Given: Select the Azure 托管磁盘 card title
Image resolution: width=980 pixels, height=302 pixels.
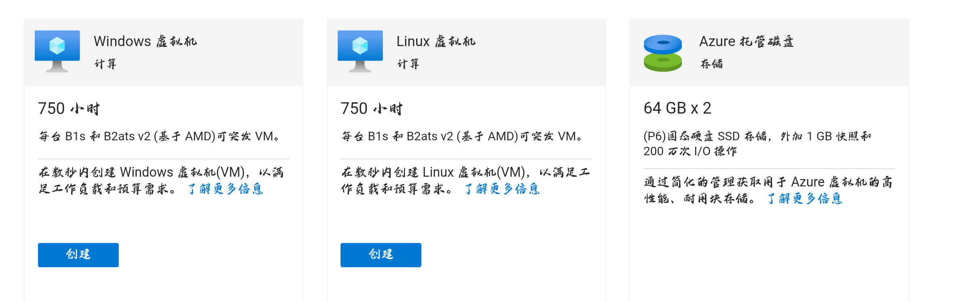Looking at the screenshot, I should click(747, 41).
